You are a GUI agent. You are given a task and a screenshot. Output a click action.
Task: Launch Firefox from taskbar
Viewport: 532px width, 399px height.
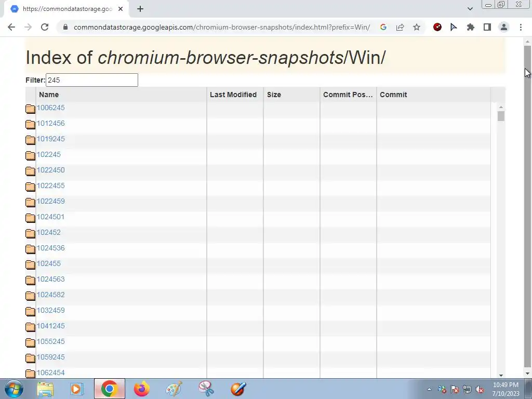pos(141,389)
